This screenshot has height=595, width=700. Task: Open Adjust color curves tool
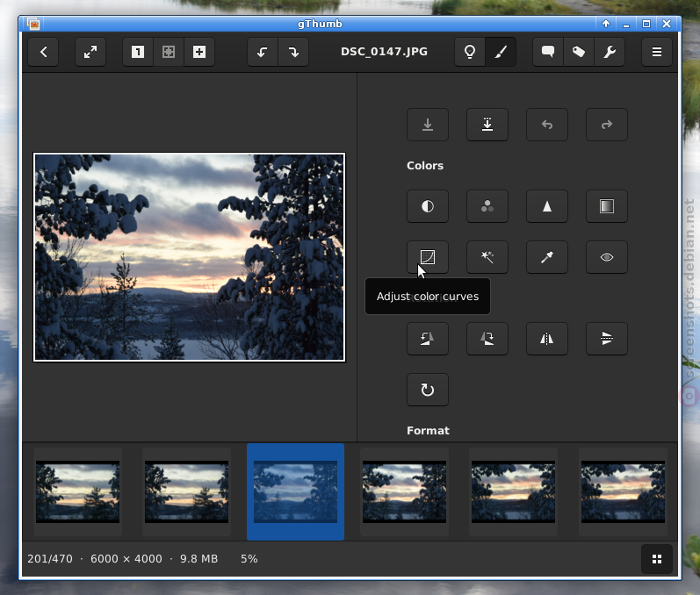coord(428,257)
